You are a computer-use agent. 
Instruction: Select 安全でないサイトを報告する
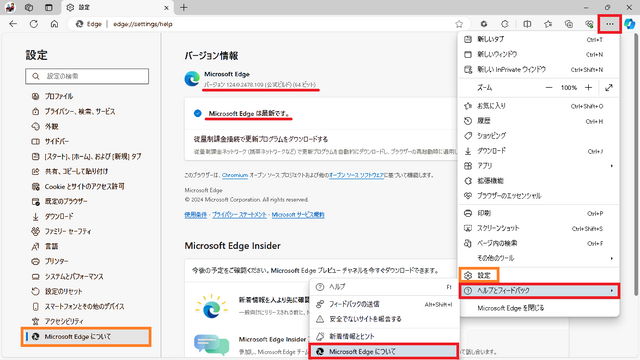click(384, 319)
